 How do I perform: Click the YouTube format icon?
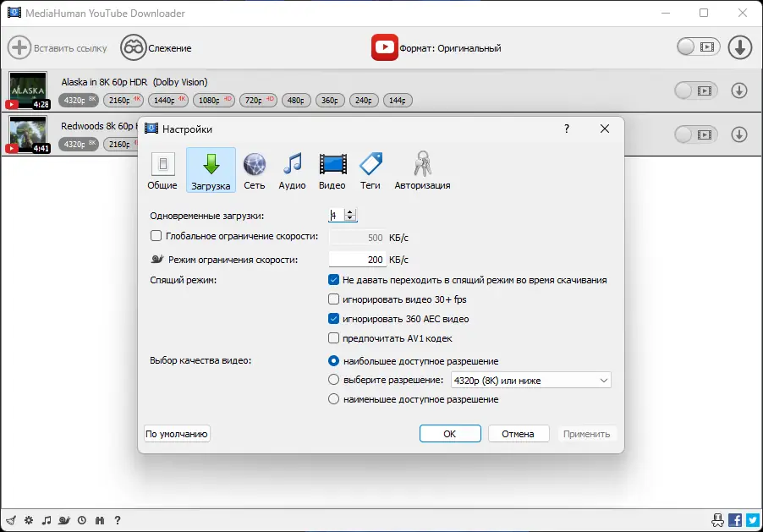[x=384, y=47]
